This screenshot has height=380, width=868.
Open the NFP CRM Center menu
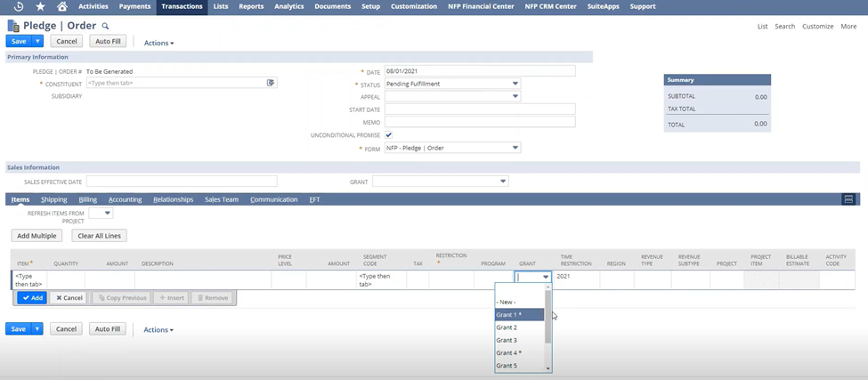tap(550, 6)
